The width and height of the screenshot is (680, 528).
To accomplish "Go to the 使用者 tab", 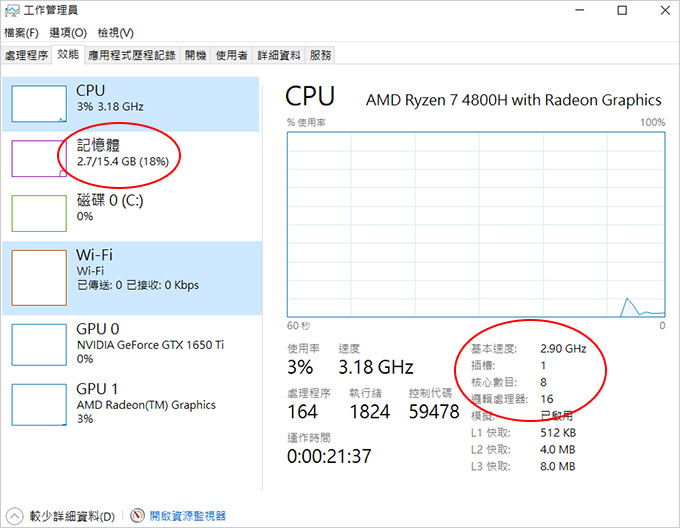I will (x=232, y=55).
